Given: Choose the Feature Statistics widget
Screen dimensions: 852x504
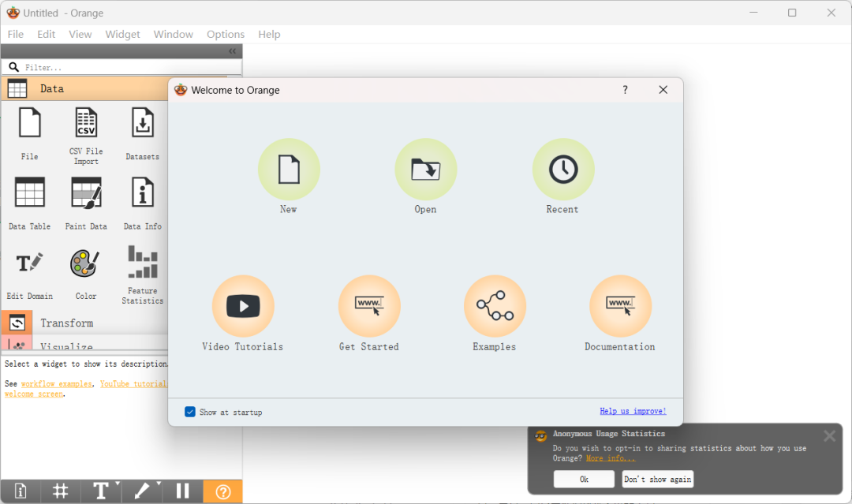Looking at the screenshot, I should tap(142, 274).
